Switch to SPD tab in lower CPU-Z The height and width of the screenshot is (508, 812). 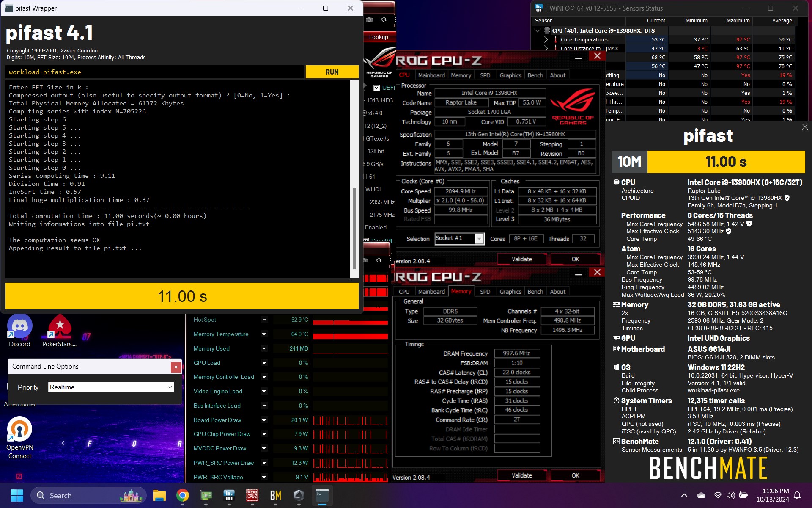coord(485,292)
